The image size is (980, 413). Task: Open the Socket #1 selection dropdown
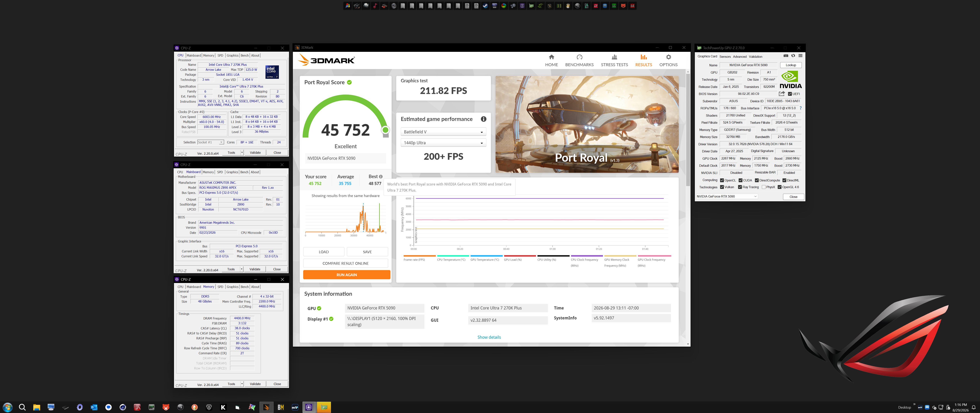tap(210, 142)
